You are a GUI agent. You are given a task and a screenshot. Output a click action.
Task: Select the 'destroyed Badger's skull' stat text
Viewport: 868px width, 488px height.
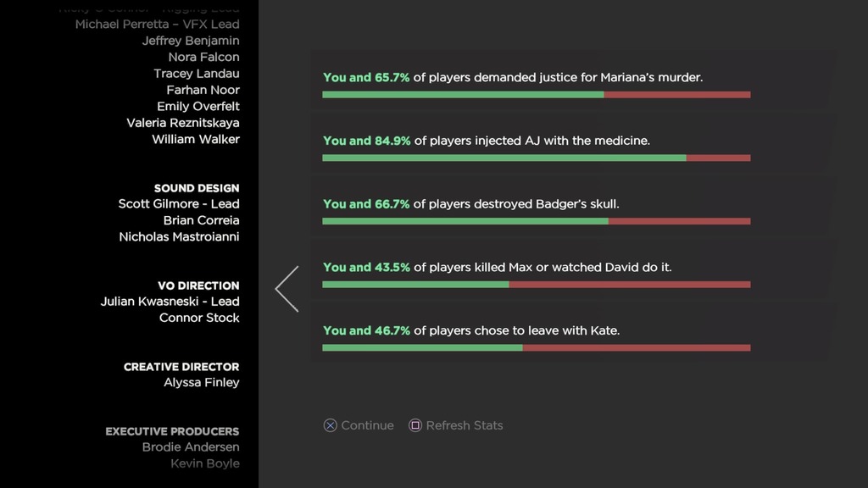point(471,204)
